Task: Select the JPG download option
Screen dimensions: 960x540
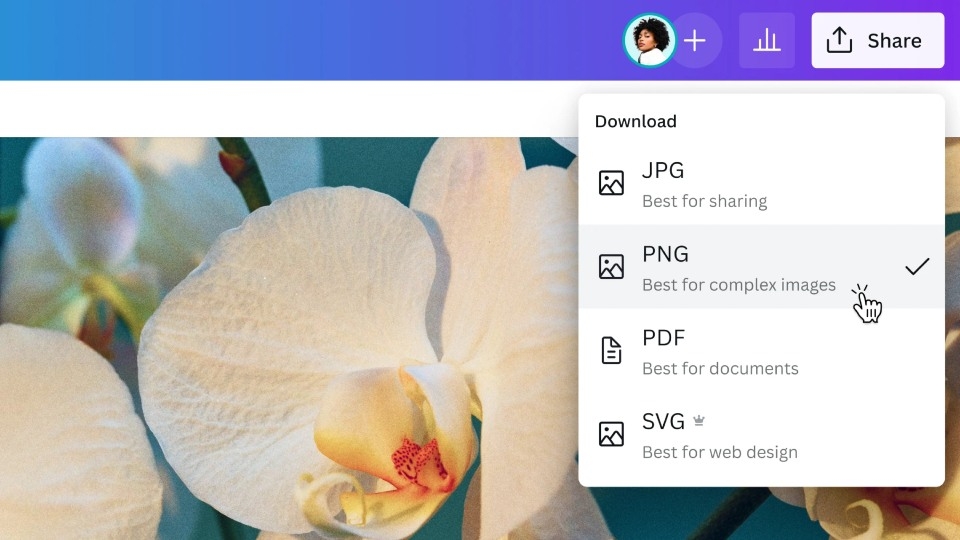Action: 762,183
